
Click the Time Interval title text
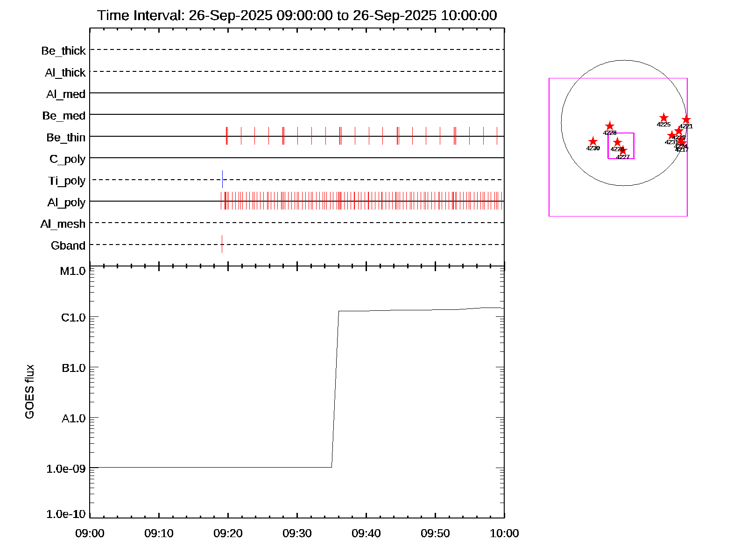[297, 15]
